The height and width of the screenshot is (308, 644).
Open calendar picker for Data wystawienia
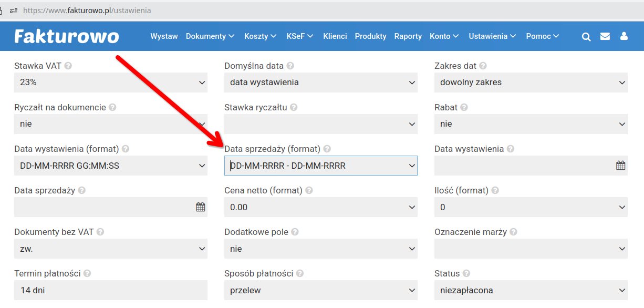tap(620, 166)
